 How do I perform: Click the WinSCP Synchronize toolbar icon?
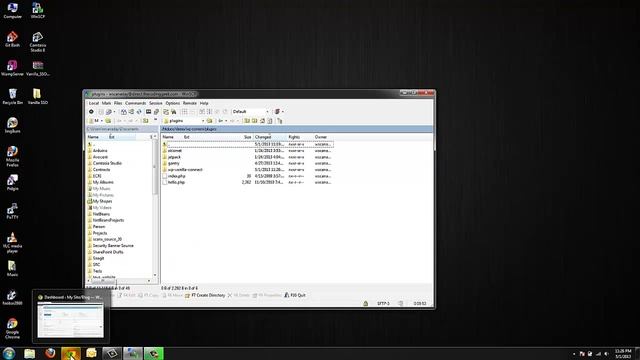139,111
